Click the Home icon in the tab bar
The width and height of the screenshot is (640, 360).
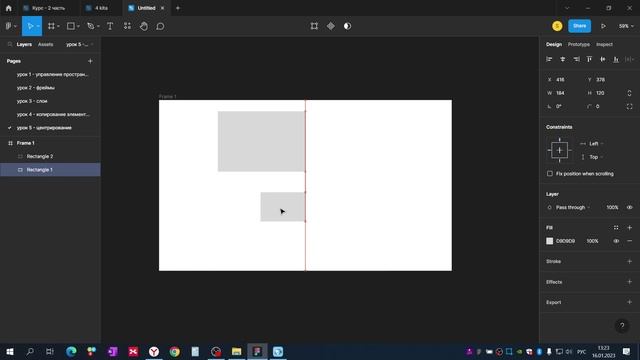9,8
